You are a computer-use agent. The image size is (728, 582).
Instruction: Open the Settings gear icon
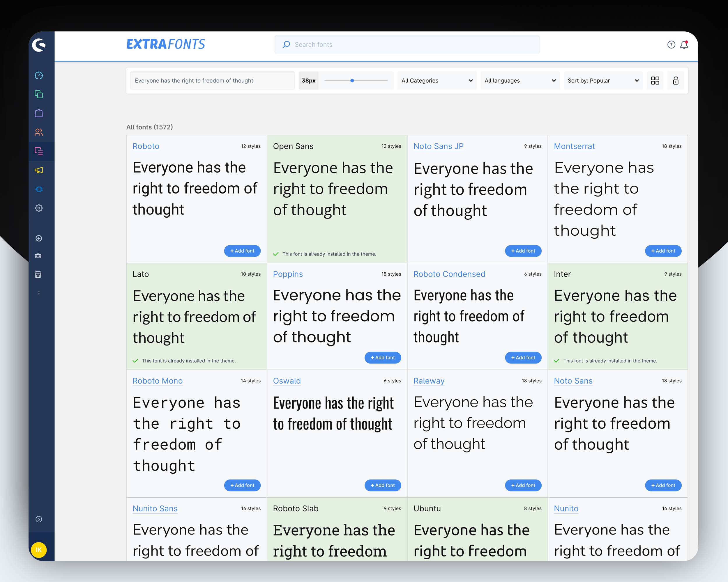coord(39,208)
